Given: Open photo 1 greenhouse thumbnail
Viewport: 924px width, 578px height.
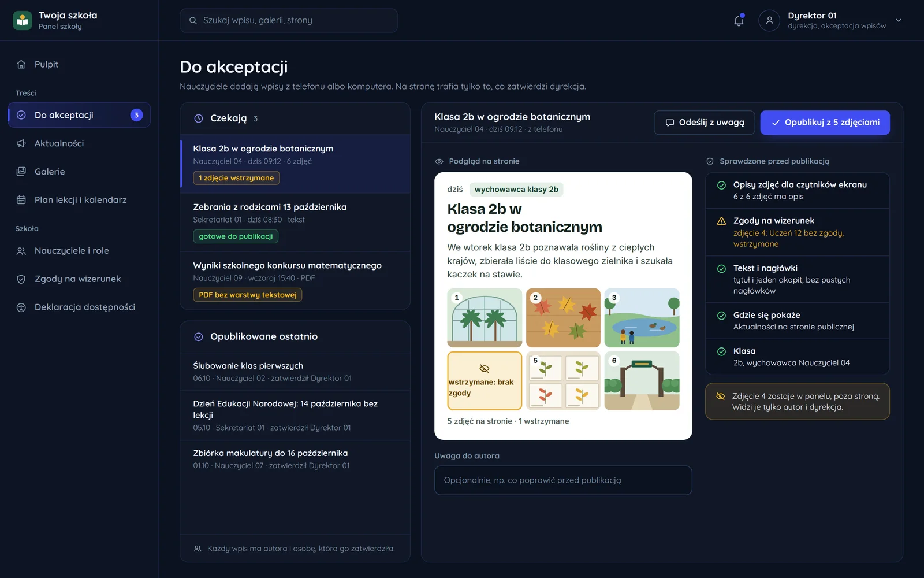Looking at the screenshot, I should tap(485, 318).
